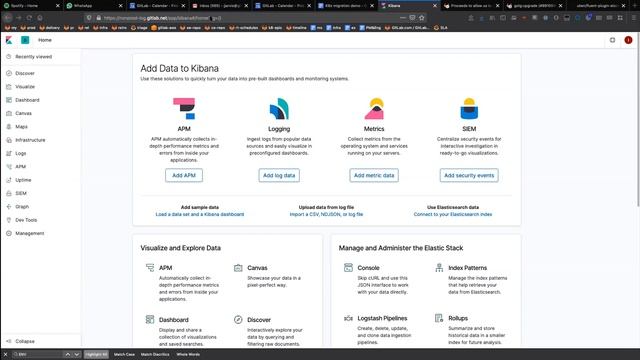Open Connect to your Elasticsearch index link
Viewport: 640px width, 360px height.
click(x=453, y=214)
